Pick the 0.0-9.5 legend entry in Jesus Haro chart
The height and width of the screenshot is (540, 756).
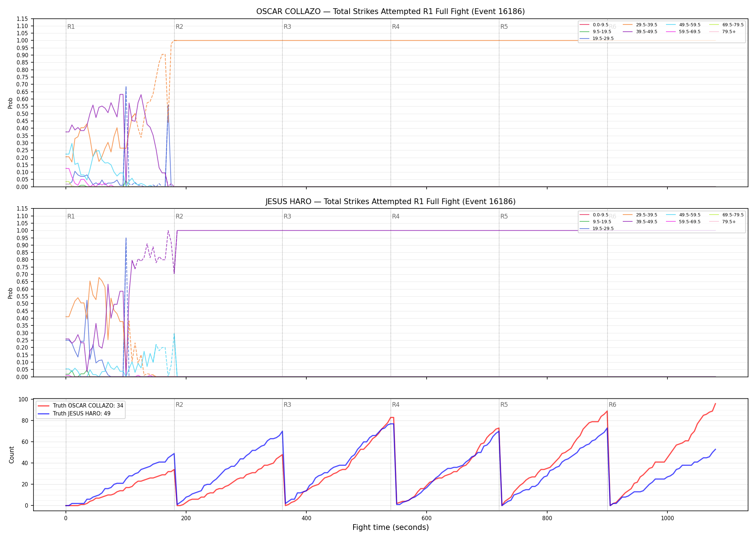click(x=594, y=215)
